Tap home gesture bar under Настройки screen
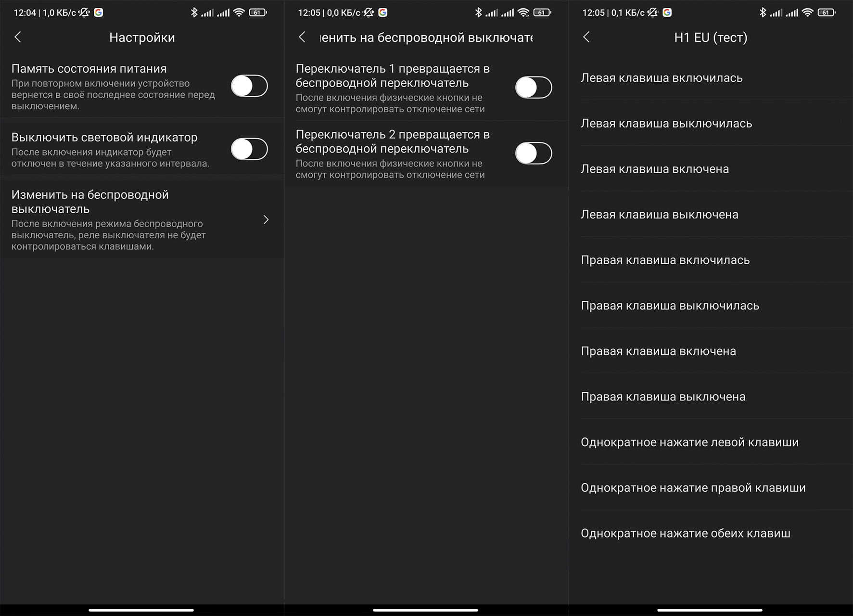This screenshot has width=853, height=616. click(x=141, y=610)
